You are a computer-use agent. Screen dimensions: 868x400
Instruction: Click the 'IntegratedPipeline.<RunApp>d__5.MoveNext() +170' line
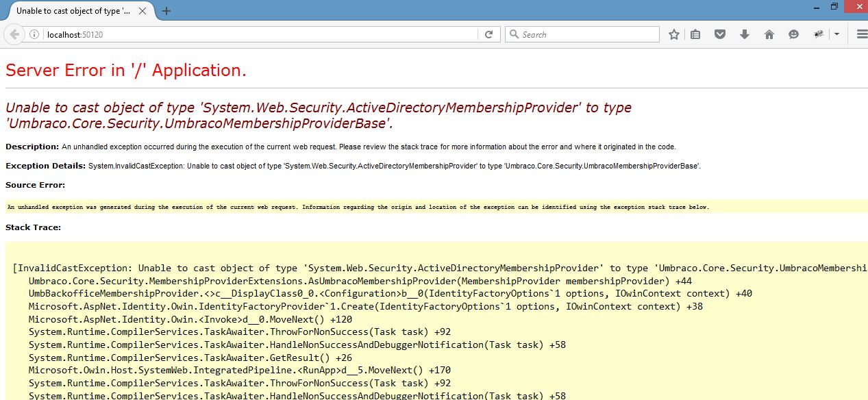(239, 371)
